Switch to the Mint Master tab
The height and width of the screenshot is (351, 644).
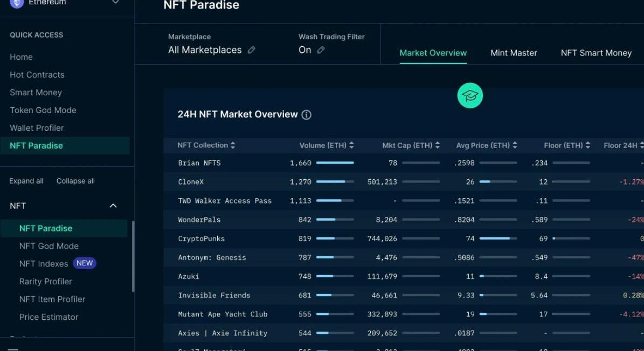pos(514,53)
